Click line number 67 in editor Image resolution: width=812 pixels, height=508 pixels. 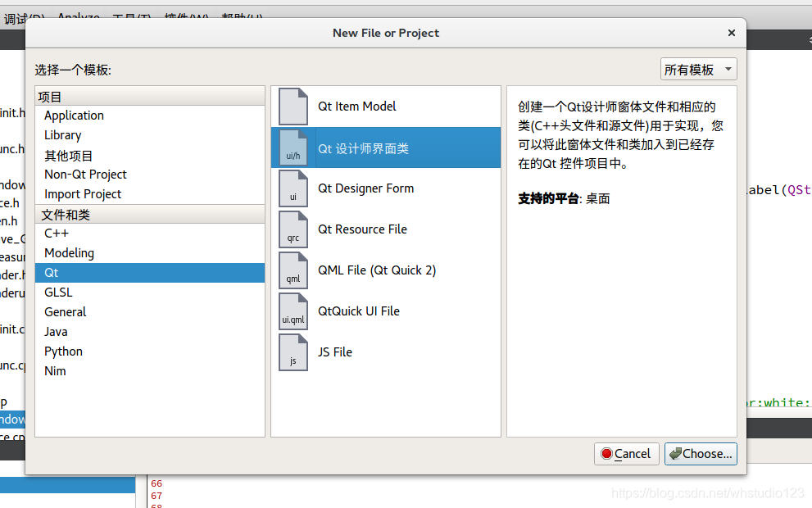point(157,496)
